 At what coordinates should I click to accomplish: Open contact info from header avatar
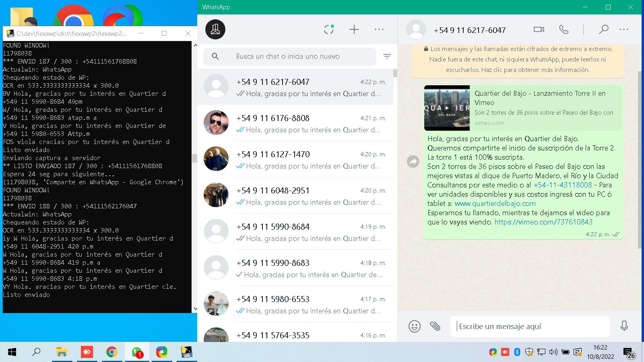416,30
